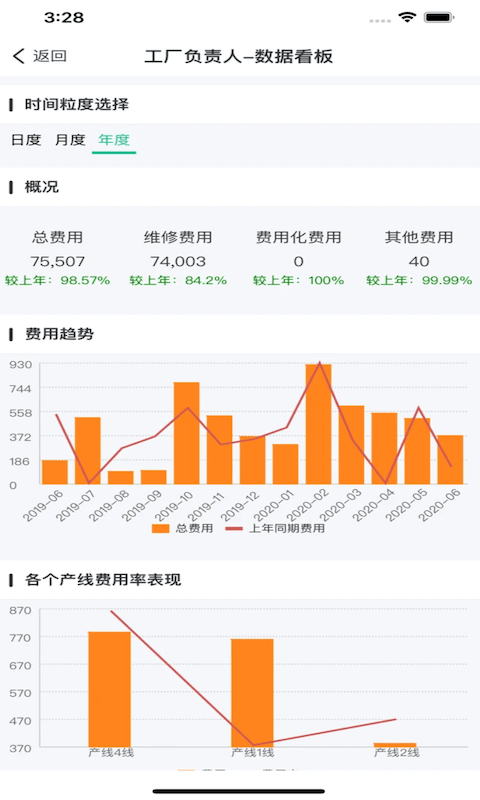Screen dimensions: 480x800
Task: Tap the 产线1线 bar
Action: pyautogui.click(x=252, y=693)
